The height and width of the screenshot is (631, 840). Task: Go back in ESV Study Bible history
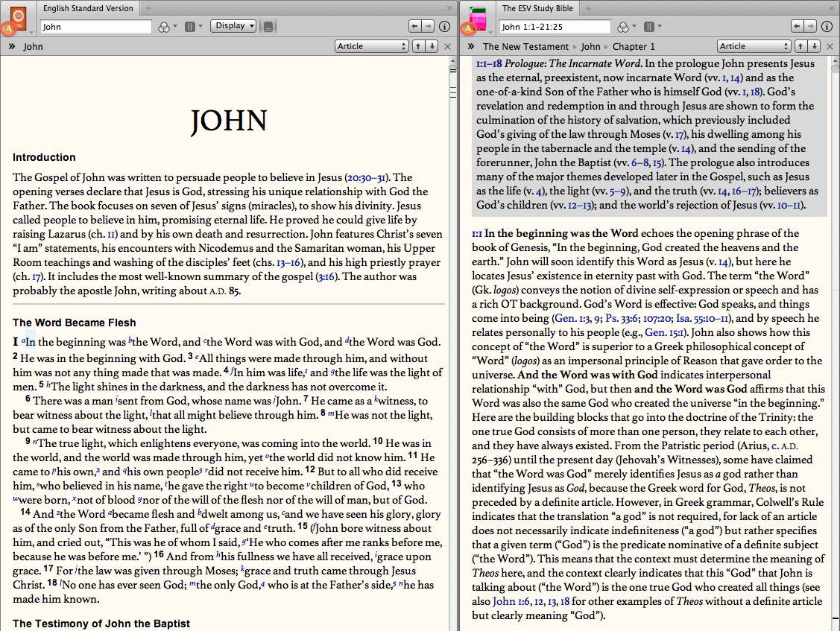pyautogui.click(x=798, y=26)
